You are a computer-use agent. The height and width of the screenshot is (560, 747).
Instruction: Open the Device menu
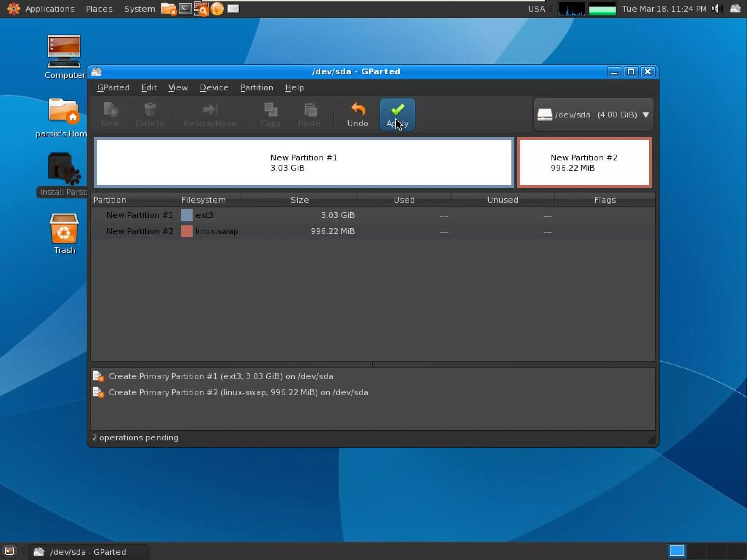tap(214, 87)
